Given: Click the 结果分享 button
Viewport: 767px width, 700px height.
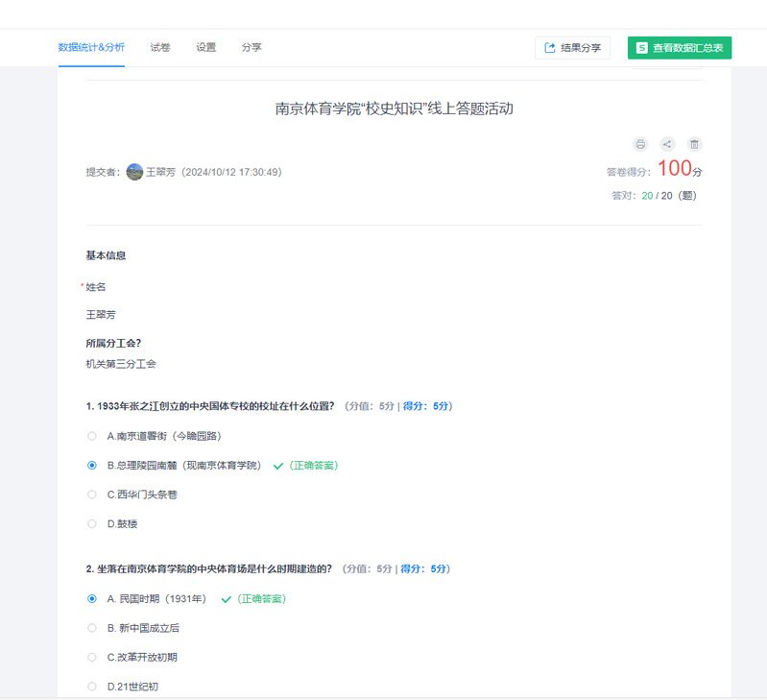Looking at the screenshot, I should (x=572, y=47).
